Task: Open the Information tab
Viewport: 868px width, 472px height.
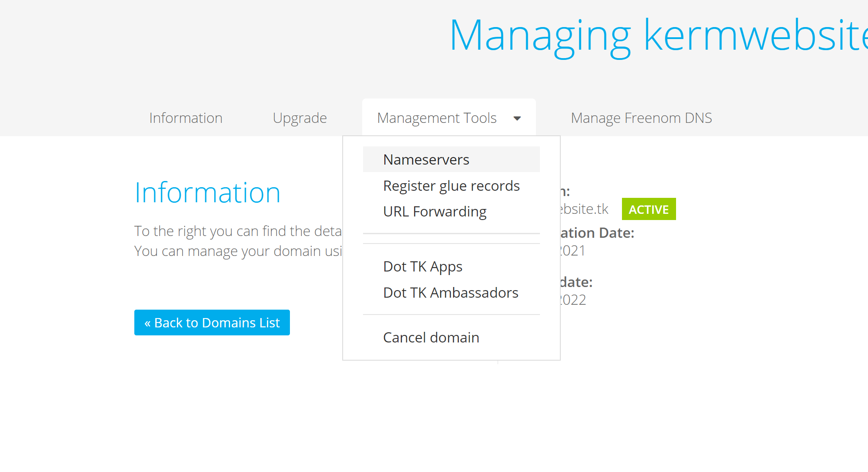Action: (x=186, y=118)
